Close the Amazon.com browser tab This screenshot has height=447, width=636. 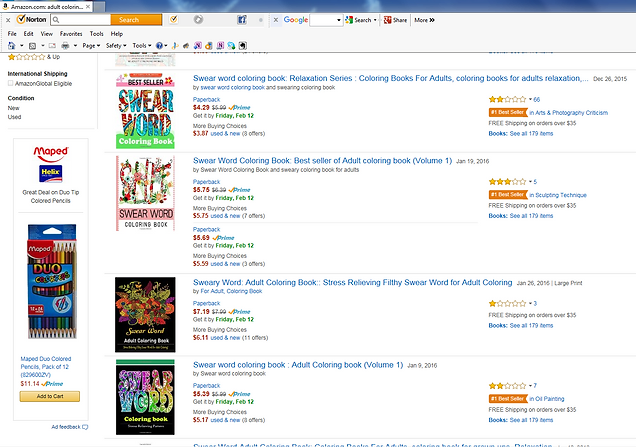[x=88, y=7]
